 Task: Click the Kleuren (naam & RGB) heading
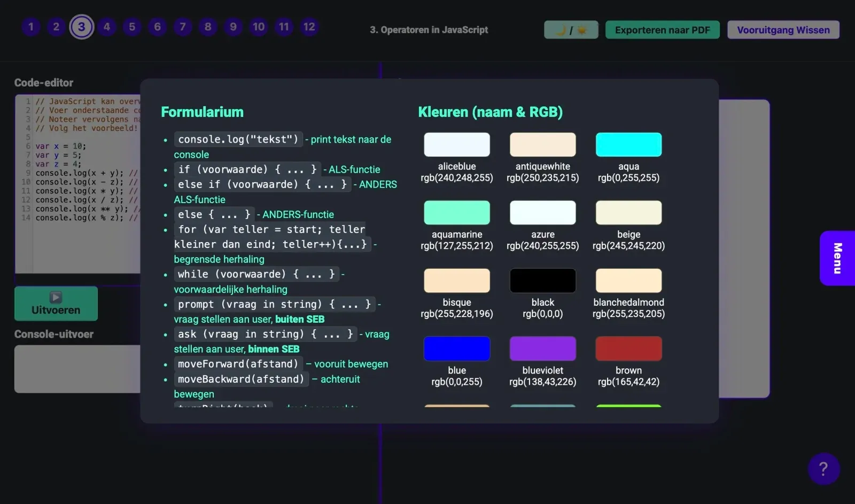coord(490,112)
